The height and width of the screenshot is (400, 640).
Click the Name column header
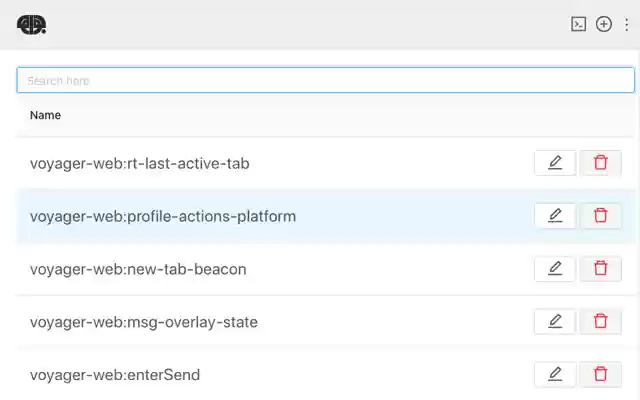coord(45,115)
